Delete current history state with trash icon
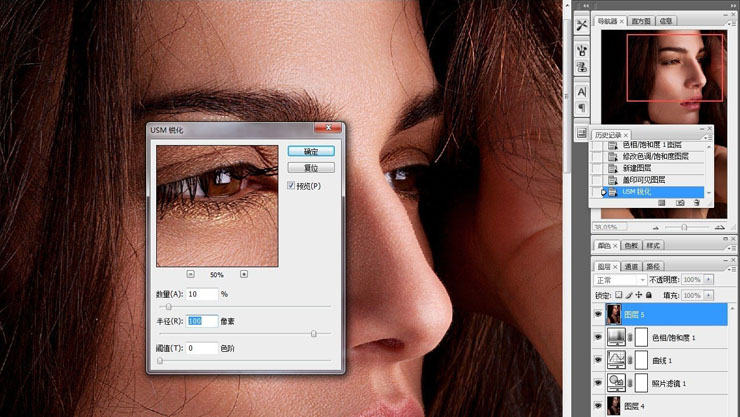740x417 pixels. click(697, 203)
